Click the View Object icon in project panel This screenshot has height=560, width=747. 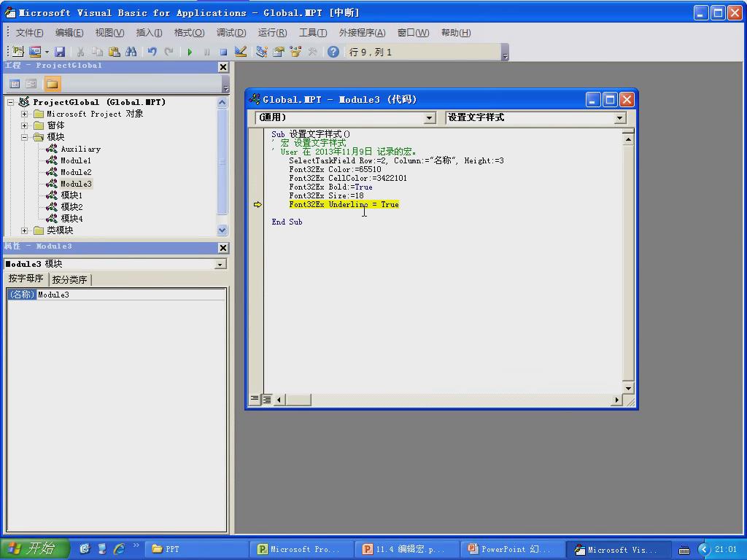[x=31, y=85]
